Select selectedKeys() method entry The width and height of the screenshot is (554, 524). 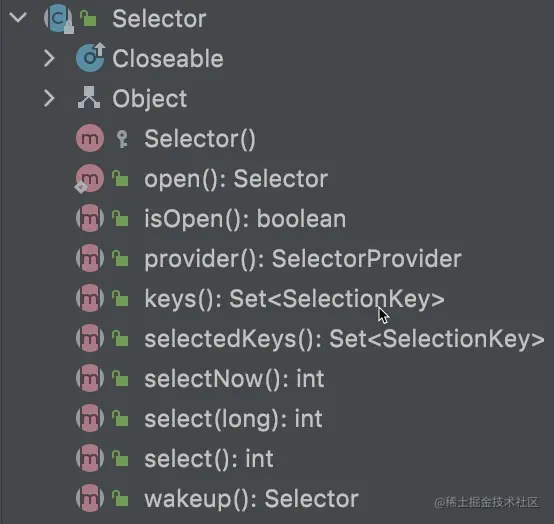[x=344, y=339]
